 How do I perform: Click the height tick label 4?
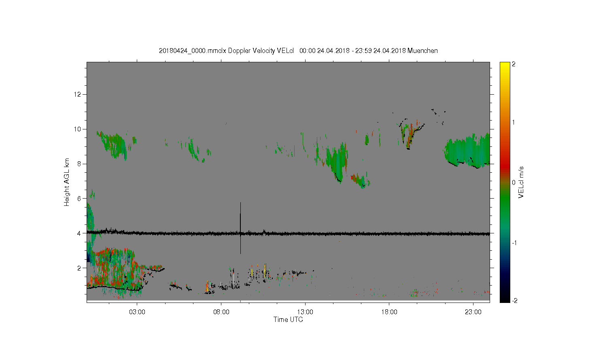pyautogui.click(x=80, y=233)
